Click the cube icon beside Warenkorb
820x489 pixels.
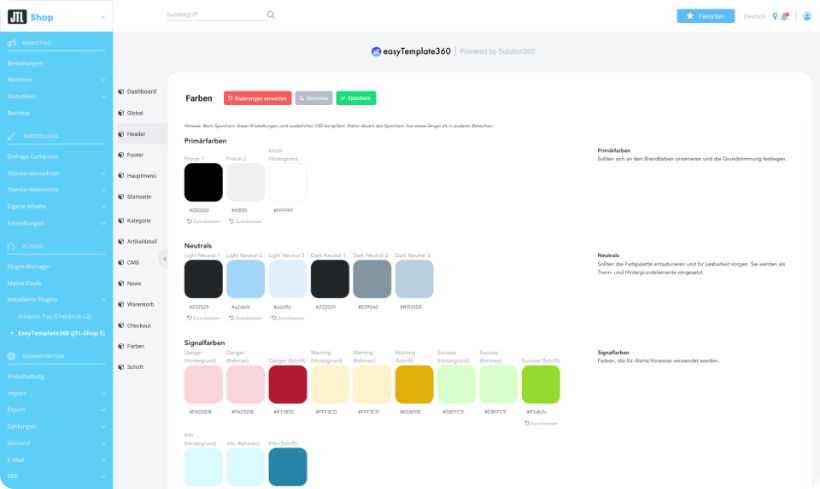coord(121,304)
